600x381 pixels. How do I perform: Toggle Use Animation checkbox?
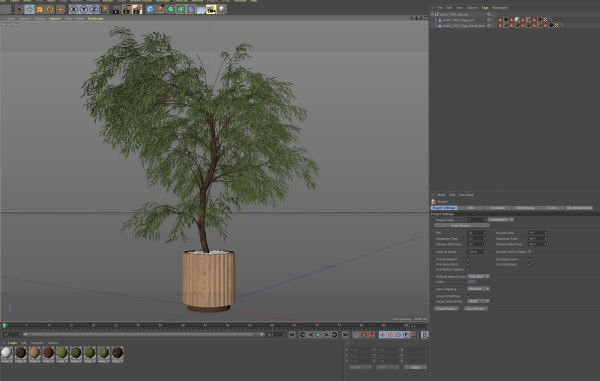pyautogui.click(x=469, y=259)
